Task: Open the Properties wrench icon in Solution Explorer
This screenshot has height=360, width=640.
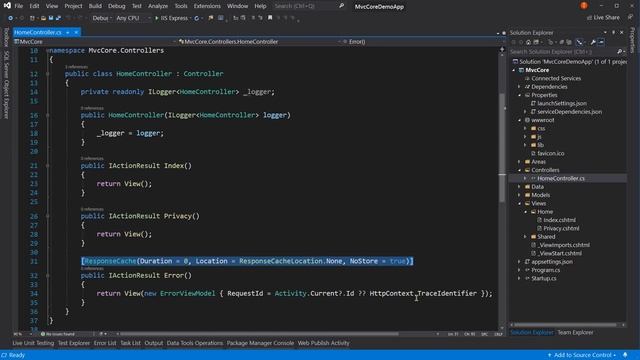Action: click(593, 42)
